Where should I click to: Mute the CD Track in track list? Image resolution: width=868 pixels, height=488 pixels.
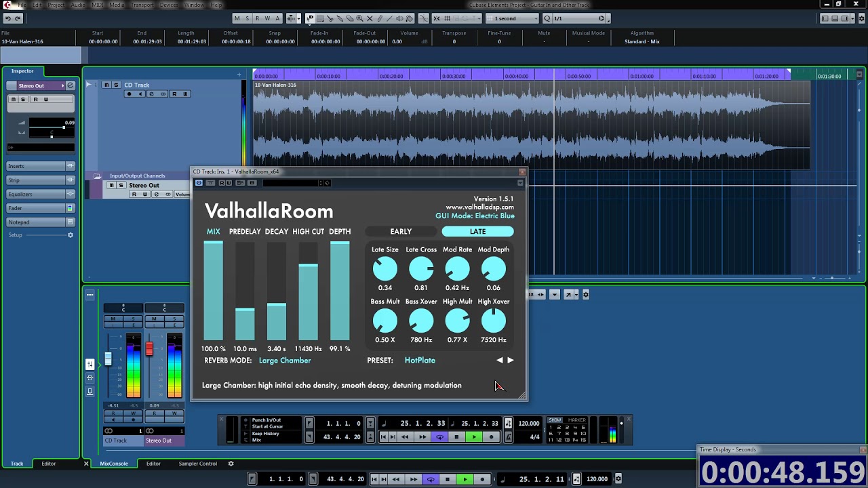click(106, 85)
